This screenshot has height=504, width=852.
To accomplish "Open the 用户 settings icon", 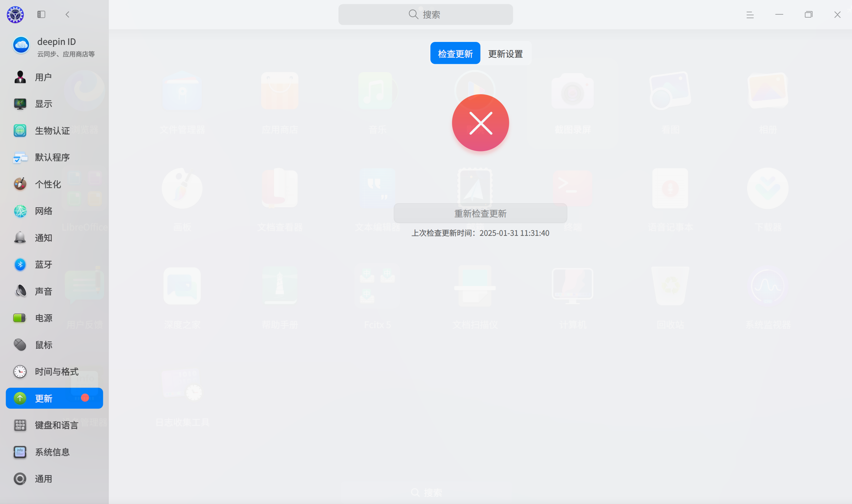I will (x=20, y=77).
